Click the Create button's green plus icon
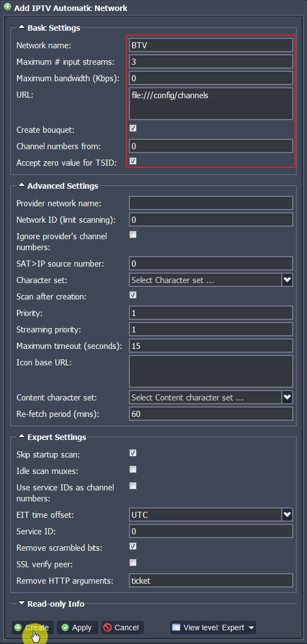The height and width of the screenshot is (644, 307). (x=19, y=627)
